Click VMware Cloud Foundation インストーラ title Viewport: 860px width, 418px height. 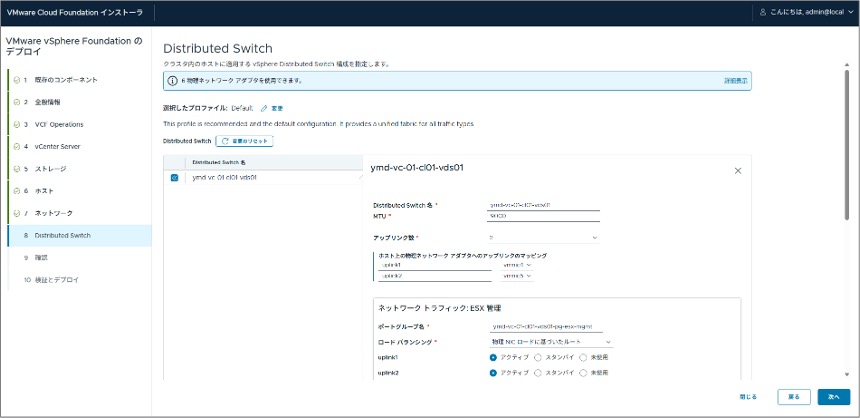pos(75,13)
